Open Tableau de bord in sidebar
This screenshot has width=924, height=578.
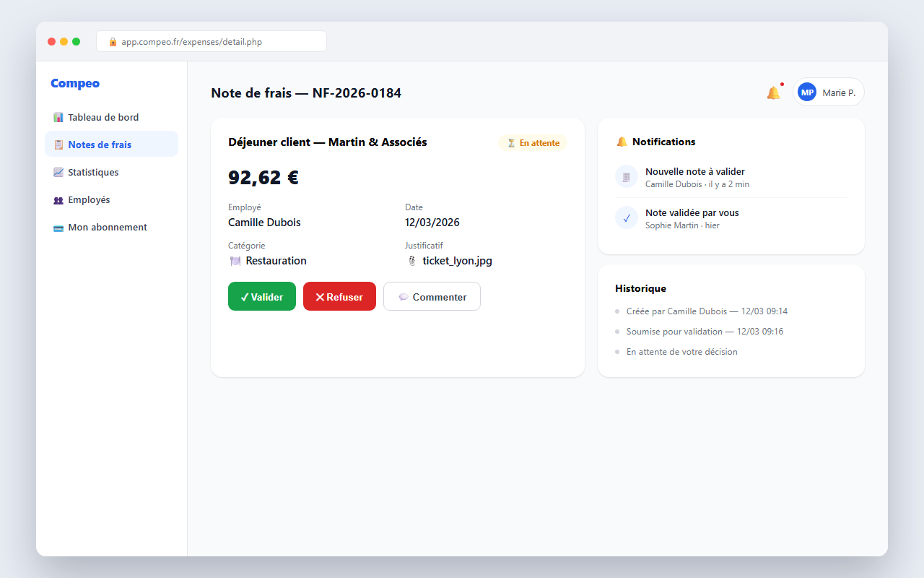pyautogui.click(x=111, y=117)
